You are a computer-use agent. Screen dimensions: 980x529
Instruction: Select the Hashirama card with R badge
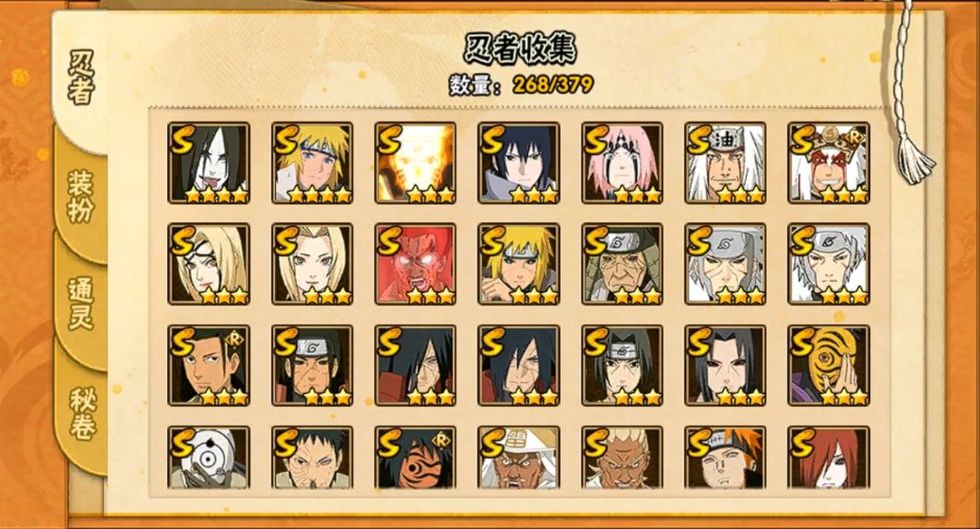(x=209, y=365)
